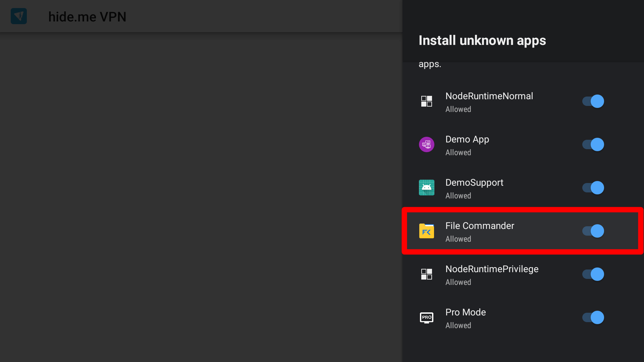Select the File Commander label
Viewport: 644px width, 362px height.
tap(480, 226)
